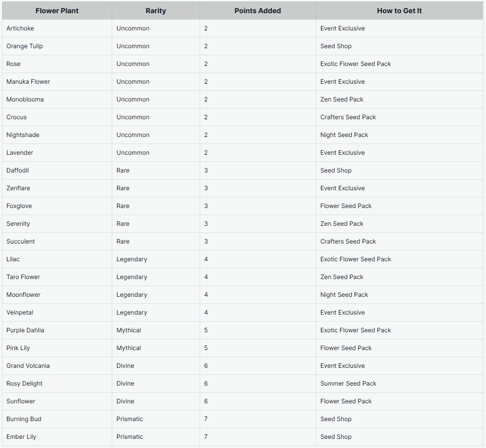Select the Monoblooma cell
The width and height of the screenshot is (486, 448).
pos(25,99)
